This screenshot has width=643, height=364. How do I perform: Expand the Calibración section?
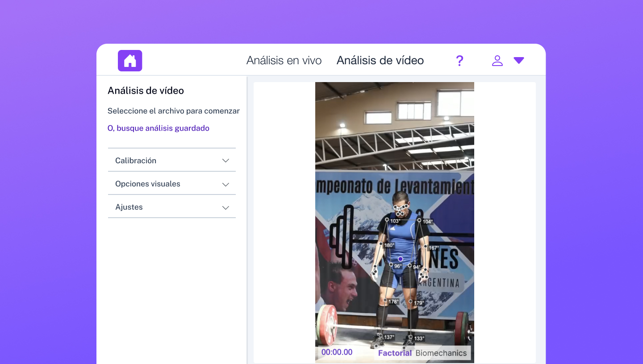click(x=172, y=161)
